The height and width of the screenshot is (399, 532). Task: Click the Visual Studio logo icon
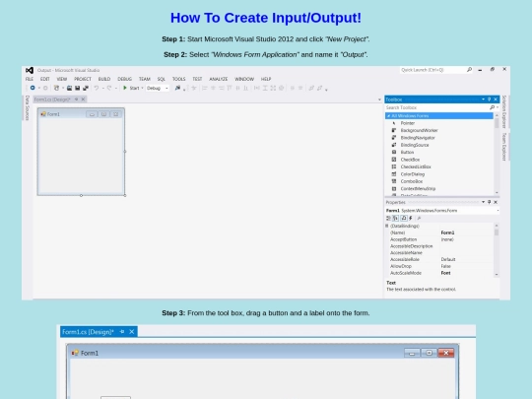click(x=30, y=70)
